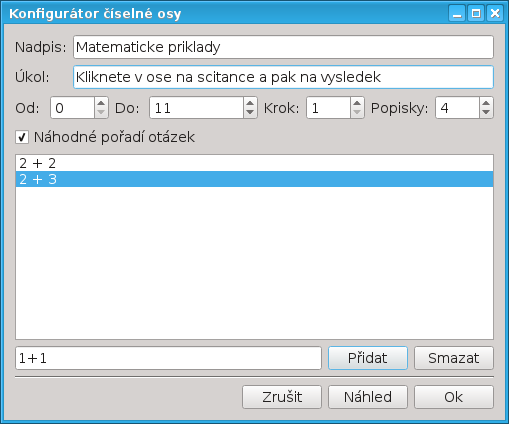
Task: Focus the Úkol task text field
Action: [283, 77]
